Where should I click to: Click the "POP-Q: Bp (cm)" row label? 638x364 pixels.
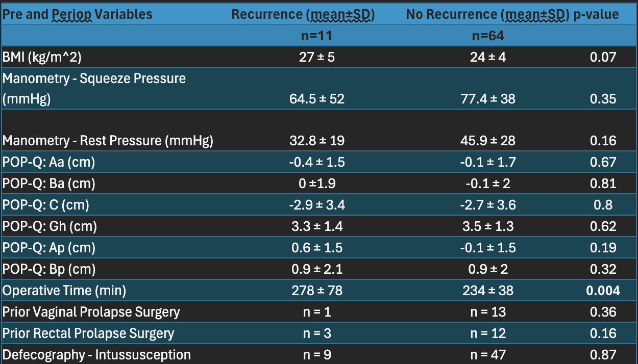point(49,269)
